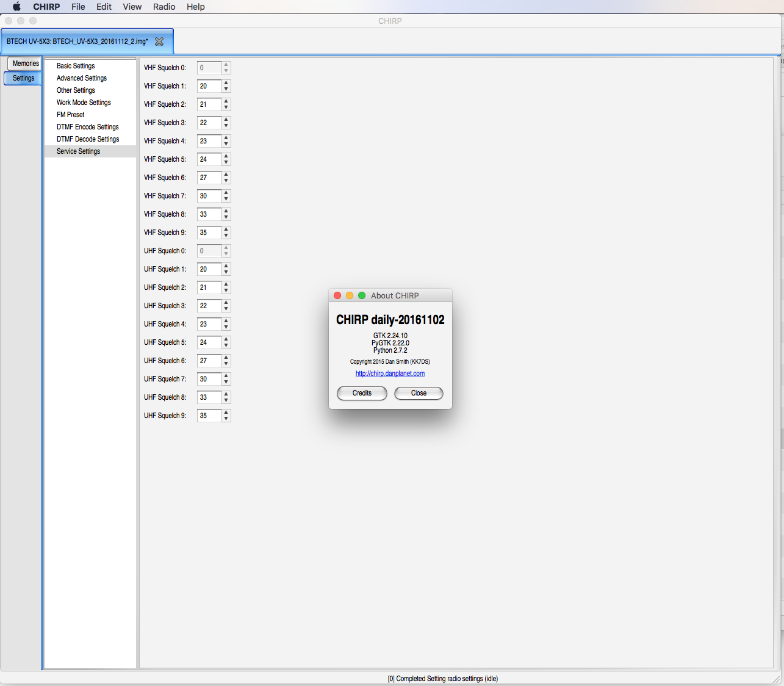The height and width of the screenshot is (686, 784).
Task: Click the VHF Squelch 6 value field
Action: (x=209, y=178)
